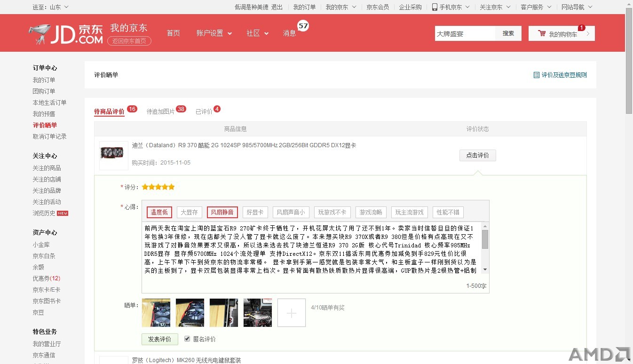This screenshot has height=364, width=633.
Task: Switch to 待追加图片 tab
Action: tap(160, 111)
